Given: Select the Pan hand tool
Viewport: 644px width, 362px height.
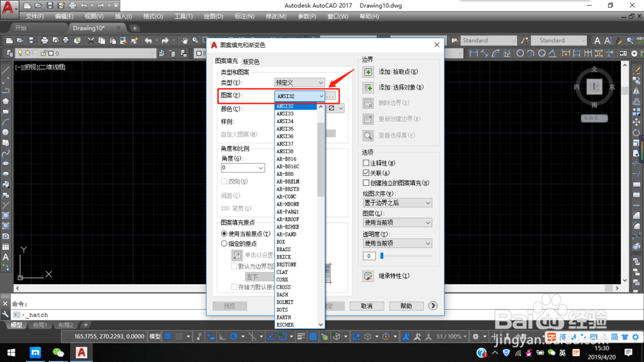Looking at the screenshot, I should (185, 41).
